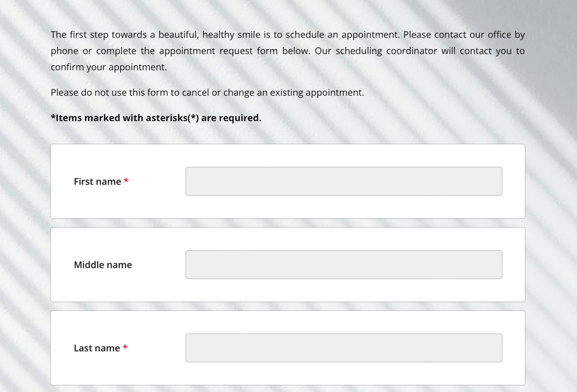Click the bold required-items notice text
Image resolution: width=577 pixels, height=392 pixels.
point(156,118)
